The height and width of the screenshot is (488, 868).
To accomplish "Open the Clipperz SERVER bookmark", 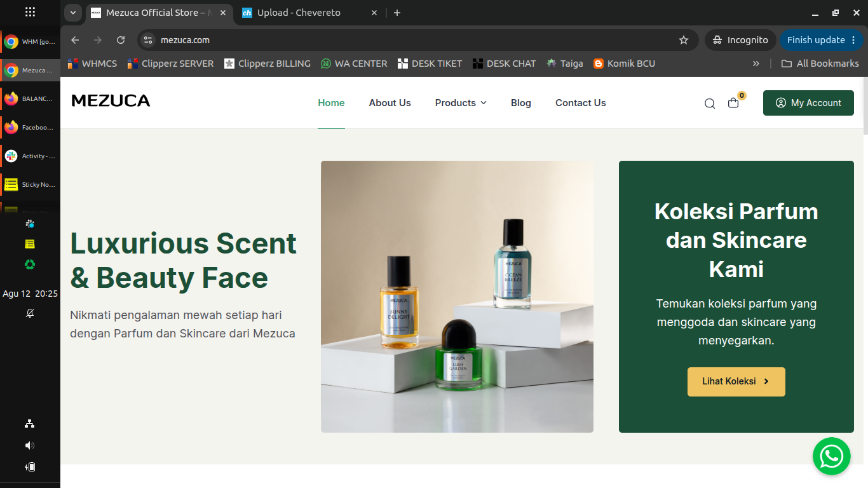I will coord(170,64).
